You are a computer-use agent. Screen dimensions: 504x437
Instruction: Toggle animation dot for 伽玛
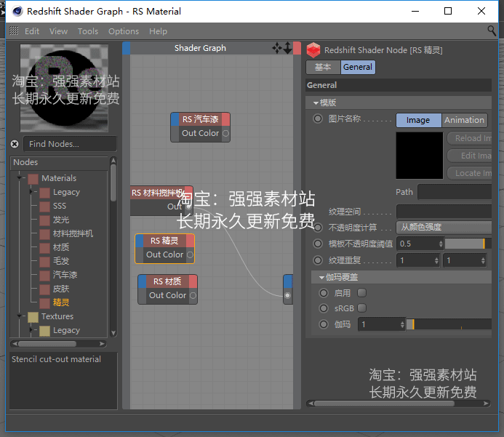324,324
